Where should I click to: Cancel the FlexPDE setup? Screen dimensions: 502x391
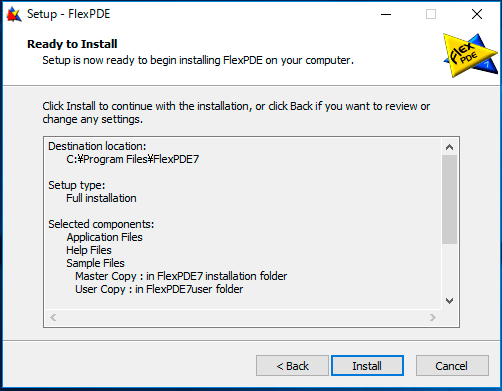[x=452, y=366]
